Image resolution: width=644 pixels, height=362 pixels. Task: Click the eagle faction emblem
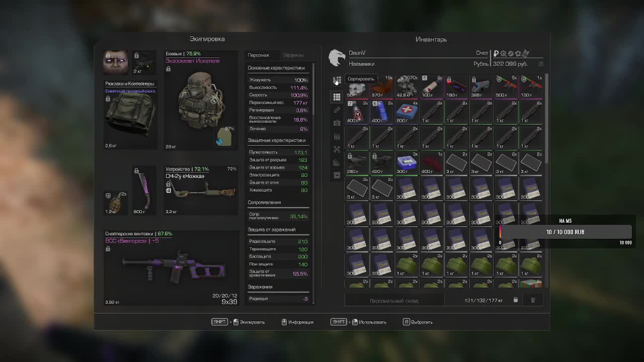(x=337, y=58)
